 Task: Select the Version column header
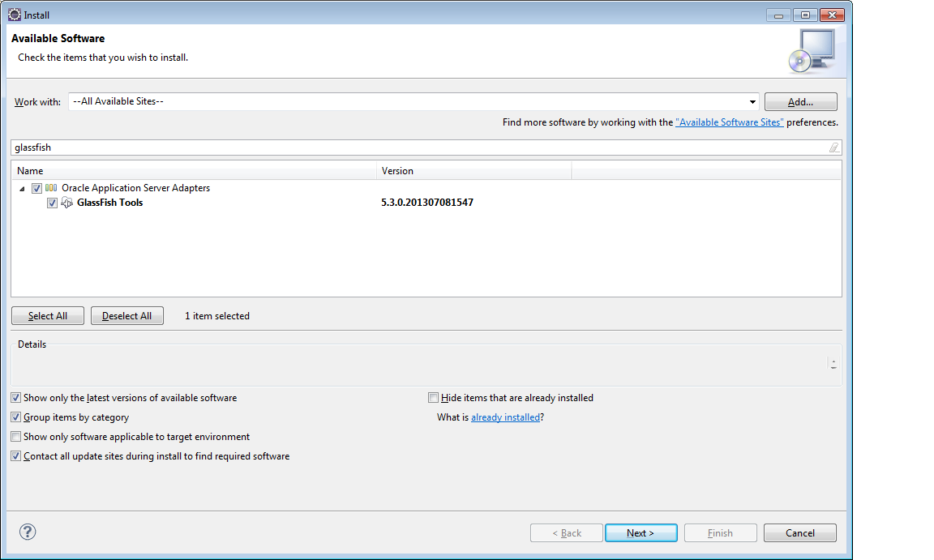(x=474, y=170)
